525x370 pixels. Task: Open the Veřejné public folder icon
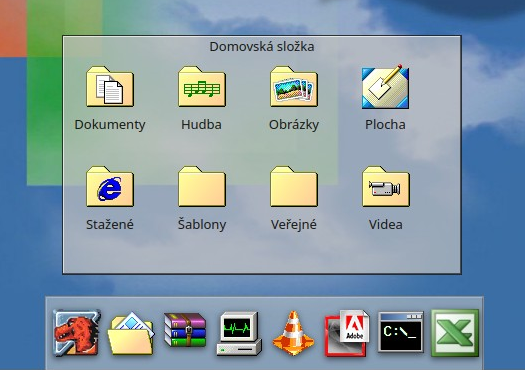click(x=294, y=186)
